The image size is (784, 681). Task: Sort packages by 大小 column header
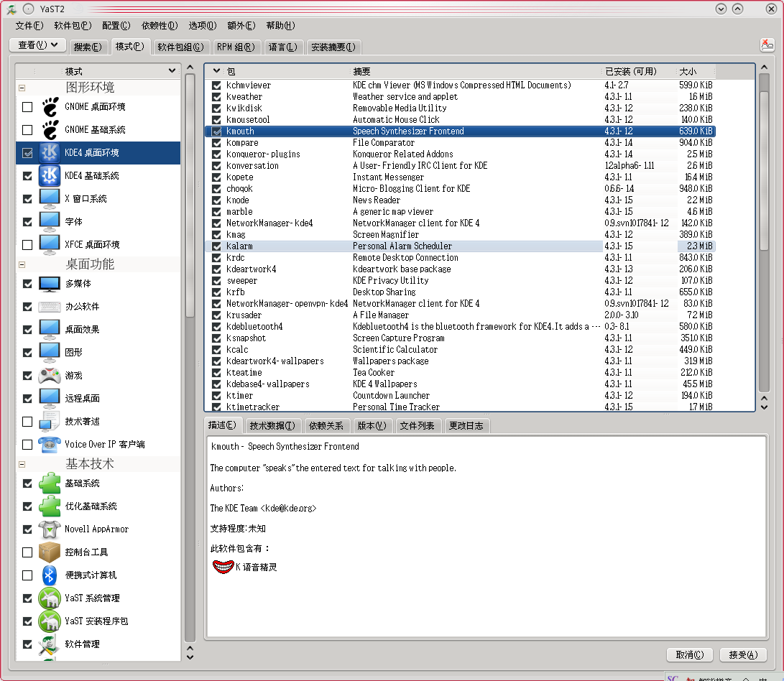pos(696,72)
